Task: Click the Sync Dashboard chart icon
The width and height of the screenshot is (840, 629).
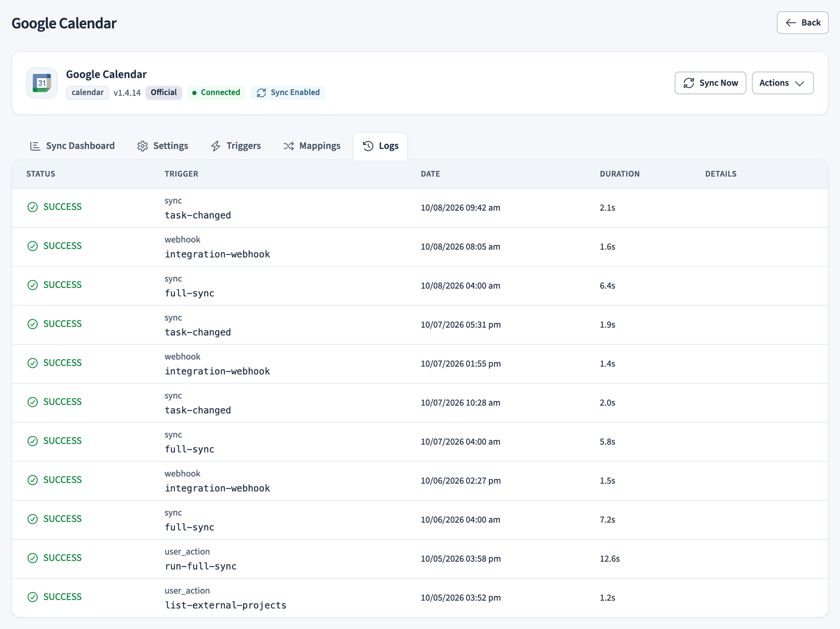Action: coord(35,146)
